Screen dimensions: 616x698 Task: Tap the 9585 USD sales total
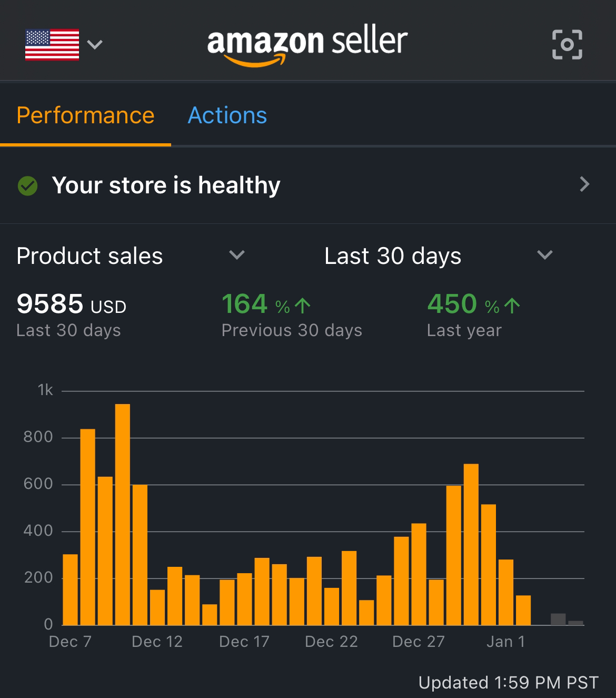pyautogui.click(x=72, y=304)
